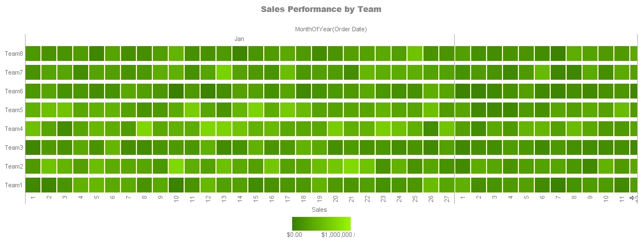This screenshot has height=242, width=644.
Task: Click the Team5 row label
Action: pos(14,110)
